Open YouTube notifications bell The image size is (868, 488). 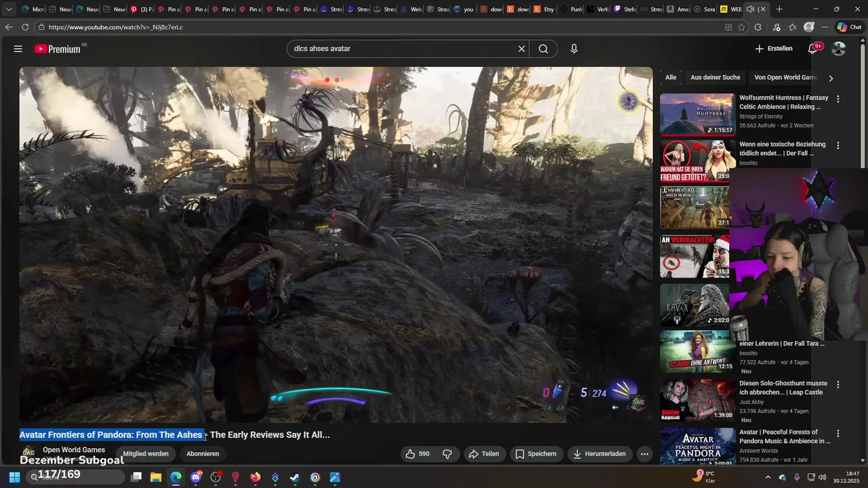pos(813,49)
